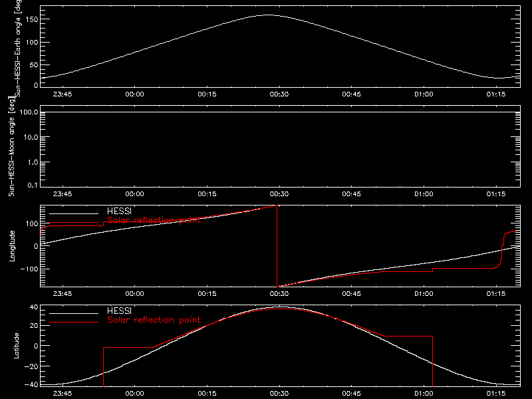
Task: Click 00:30 time label of Sun-HESSI-Earth plot
Action: tap(279, 94)
